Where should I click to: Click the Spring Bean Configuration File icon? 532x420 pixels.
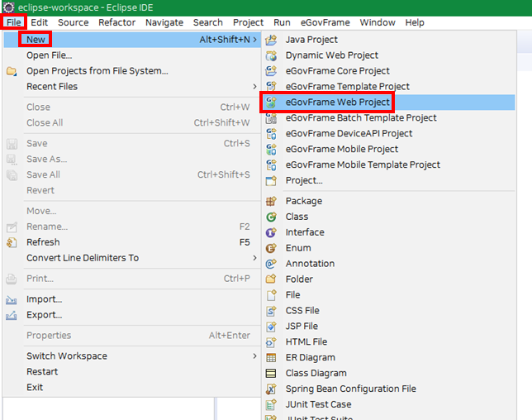click(271, 389)
